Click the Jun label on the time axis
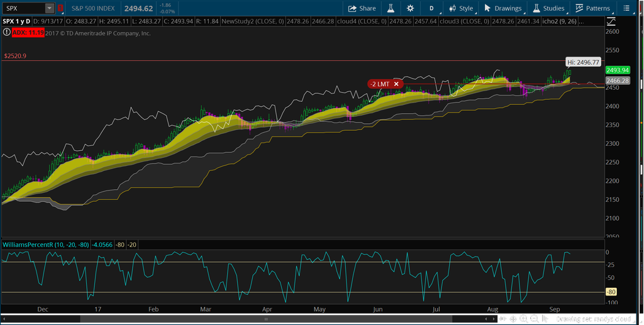 coord(378,309)
